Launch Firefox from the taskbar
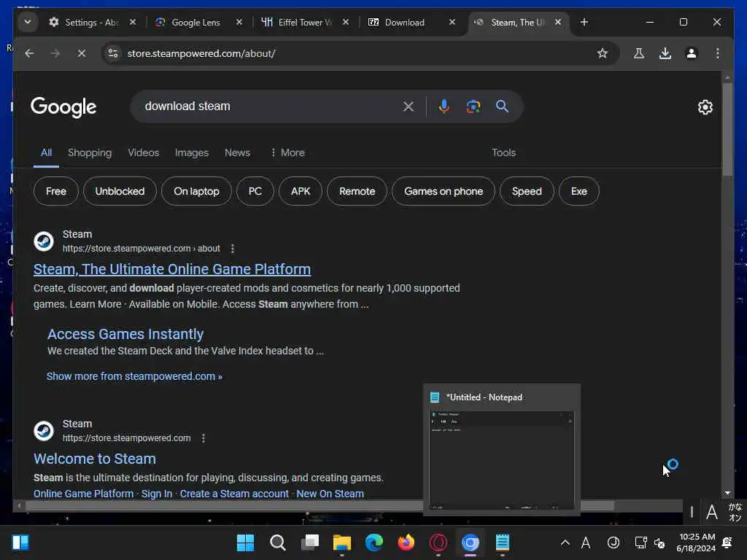Viewport: 747px width, 560px height. [406, 542]
